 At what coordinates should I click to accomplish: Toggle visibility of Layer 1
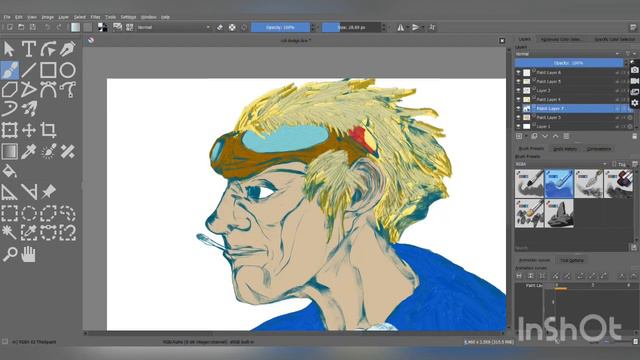coord(518,127)
